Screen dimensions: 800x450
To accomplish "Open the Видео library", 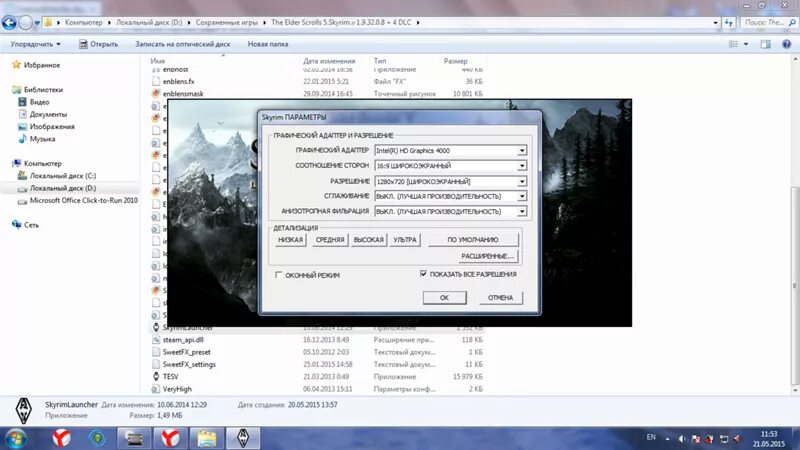I will pos(39,102).
